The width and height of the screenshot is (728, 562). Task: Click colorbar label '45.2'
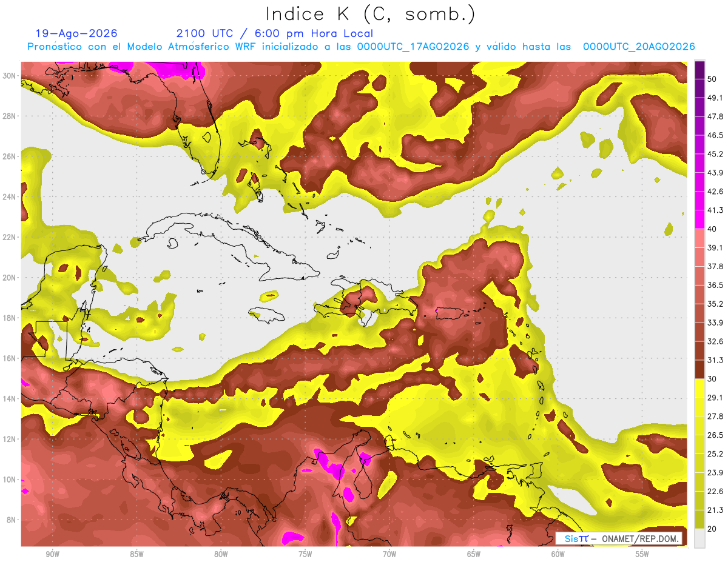715,154
